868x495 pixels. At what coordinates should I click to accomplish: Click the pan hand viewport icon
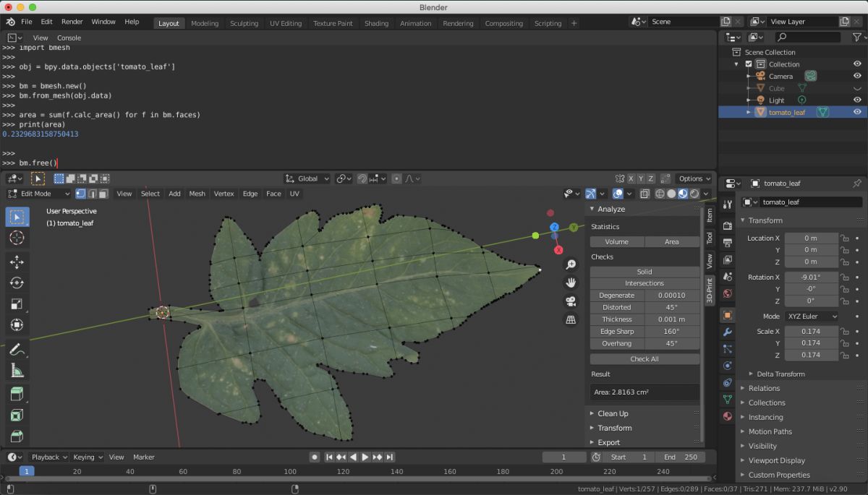pos(571,283)
